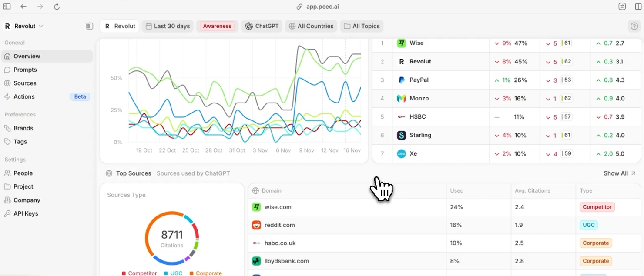Click the Competitor red legend swatch below the donut

[124, 273]
